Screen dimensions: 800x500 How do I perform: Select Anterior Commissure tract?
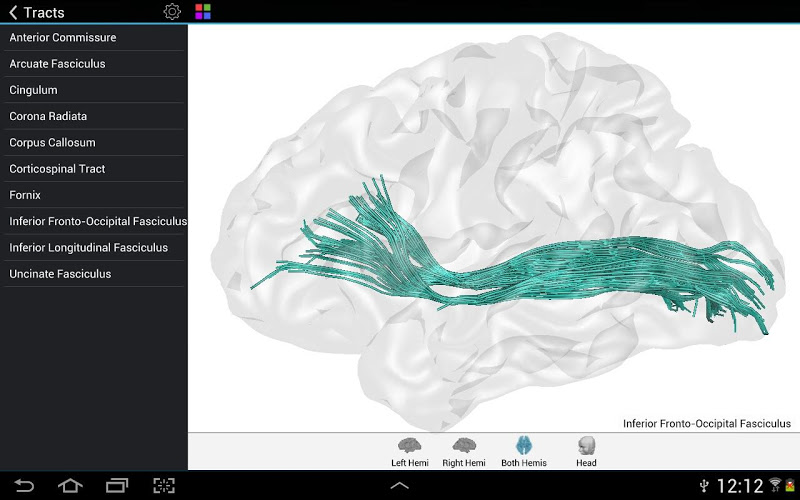tap(63, 38)
